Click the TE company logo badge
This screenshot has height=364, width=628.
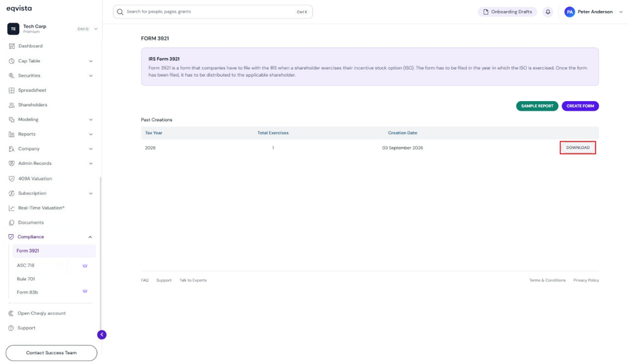[13, 29]
